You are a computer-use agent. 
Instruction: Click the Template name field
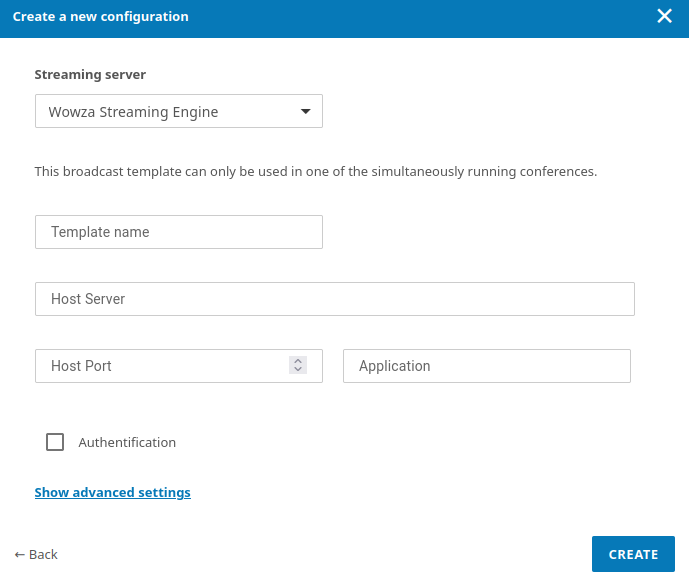[179, 232]
